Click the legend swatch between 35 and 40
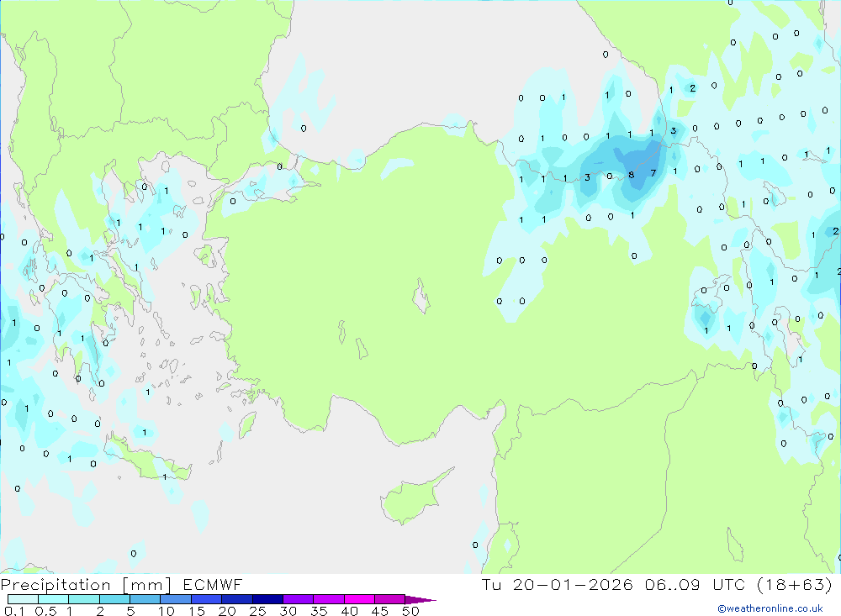 (328, 599)
